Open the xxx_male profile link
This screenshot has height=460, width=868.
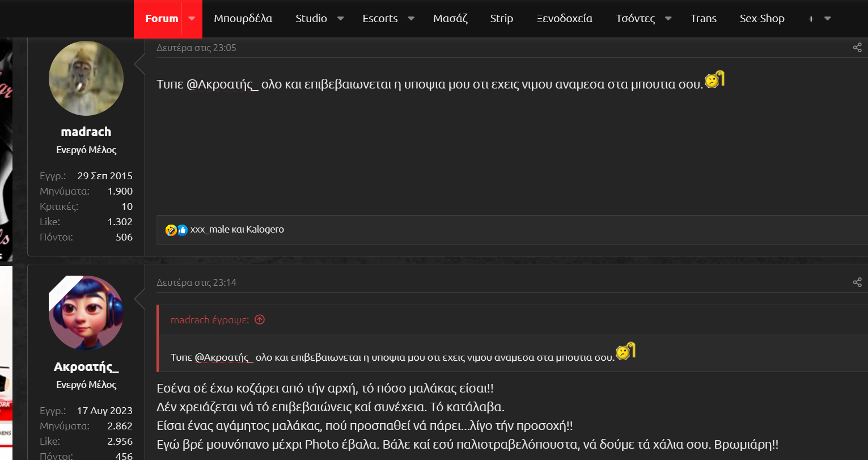point(210,230)
